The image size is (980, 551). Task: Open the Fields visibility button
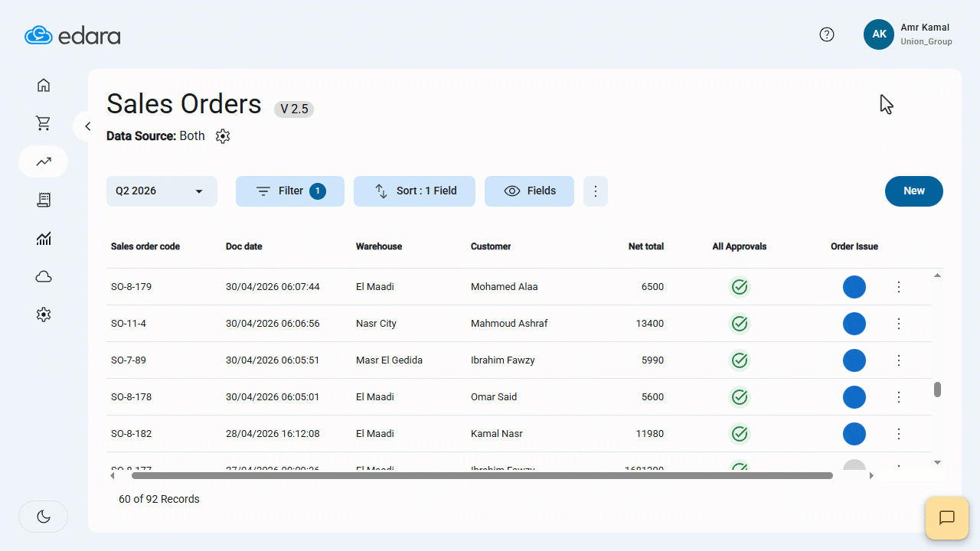tap(529, 191)
